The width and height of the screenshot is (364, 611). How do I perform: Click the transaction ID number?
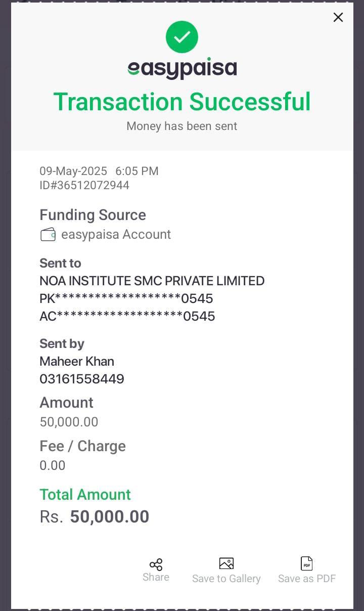point(84,186)
